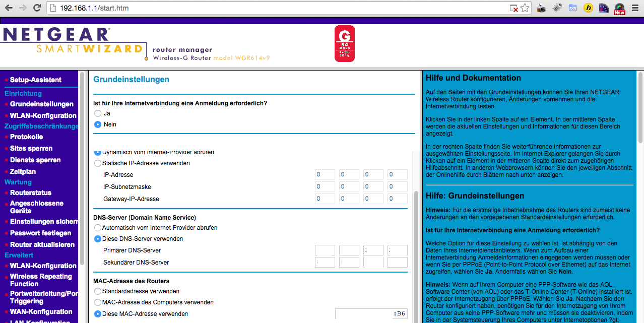Click the browser back arrow
Screen dimensions: 644x323
point(9,8)
